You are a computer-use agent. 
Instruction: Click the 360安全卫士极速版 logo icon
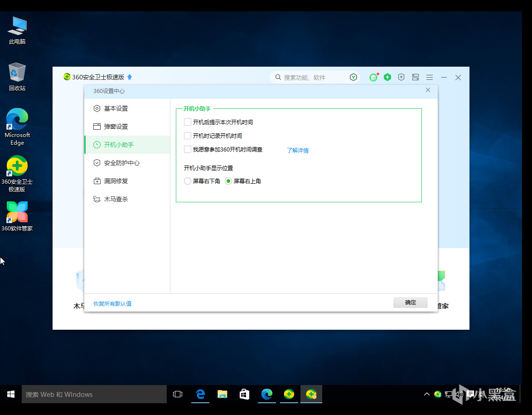[x=67, y=77]
